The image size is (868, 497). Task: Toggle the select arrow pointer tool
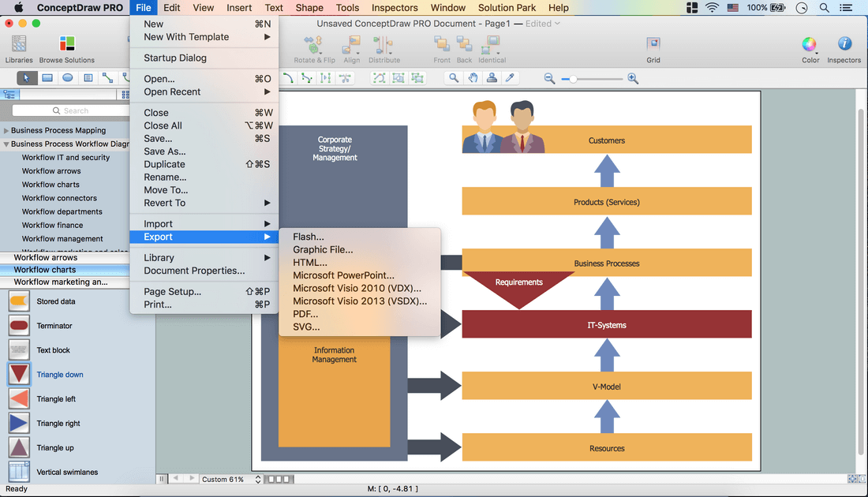point(27,78)
